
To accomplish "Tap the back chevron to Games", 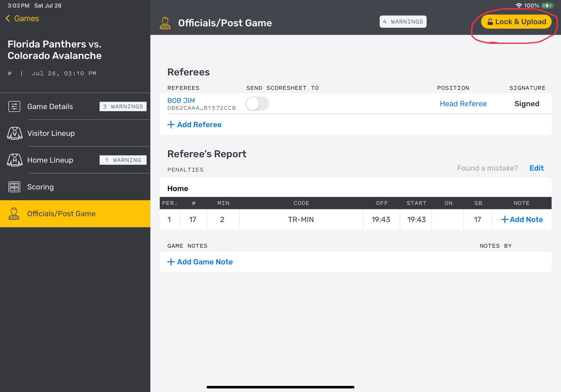I will (8, 19).
